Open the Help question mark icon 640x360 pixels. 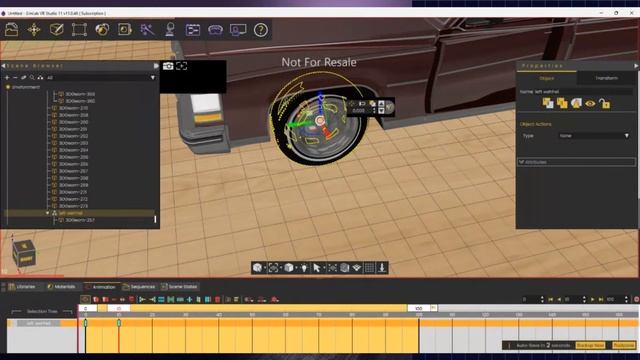point(261,29)
